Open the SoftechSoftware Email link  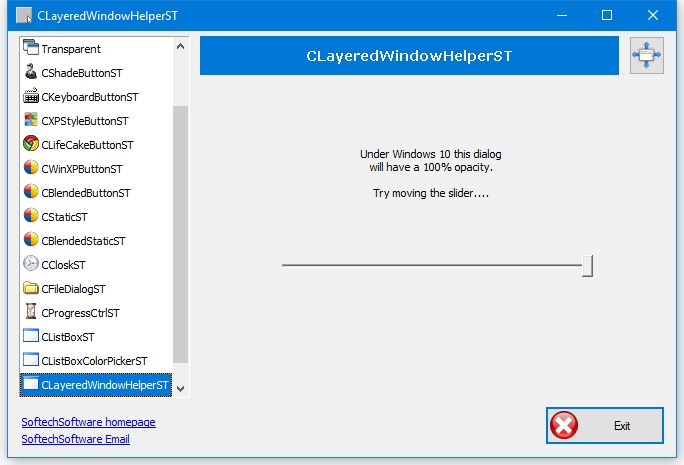coord(75,439)
